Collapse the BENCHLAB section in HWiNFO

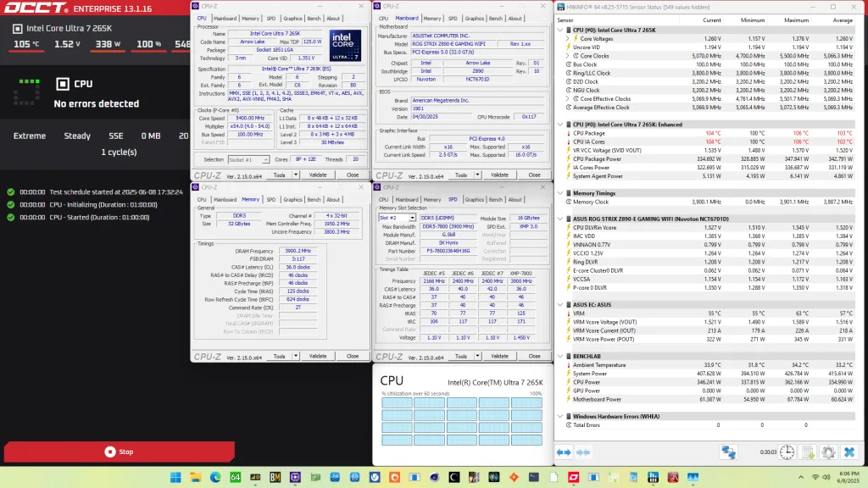(x=559, y=356)
